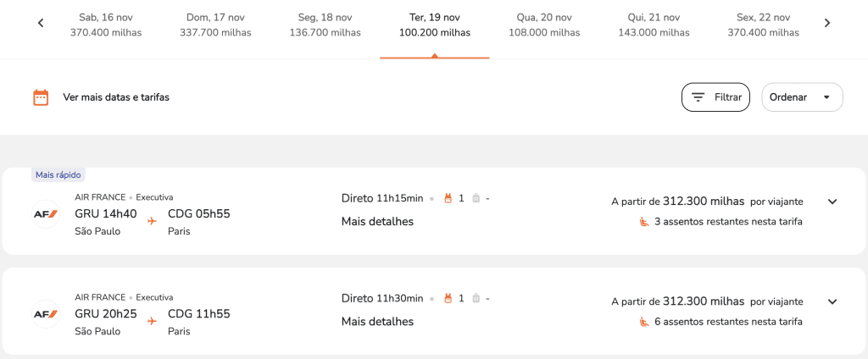Click the seat icon beside 3 assentos restantes
The height and width of the screenshot is (359, 868).
pos(644,222)
